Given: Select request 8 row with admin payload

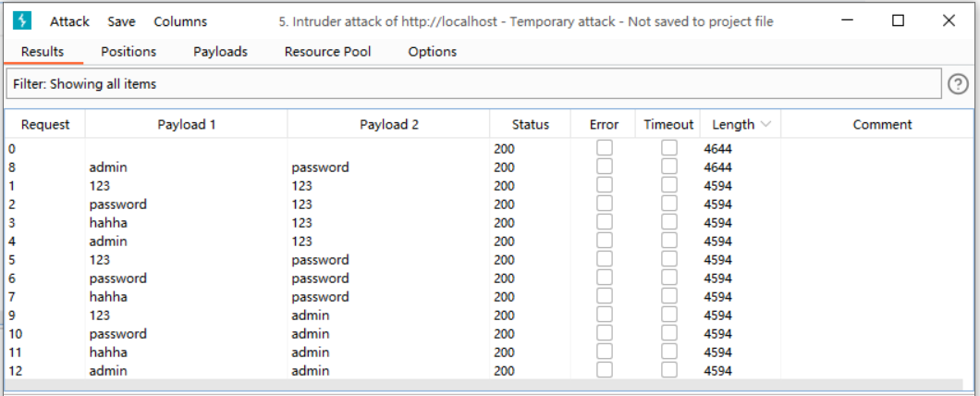Looking at the screenshot, I should tap(277, 167).
